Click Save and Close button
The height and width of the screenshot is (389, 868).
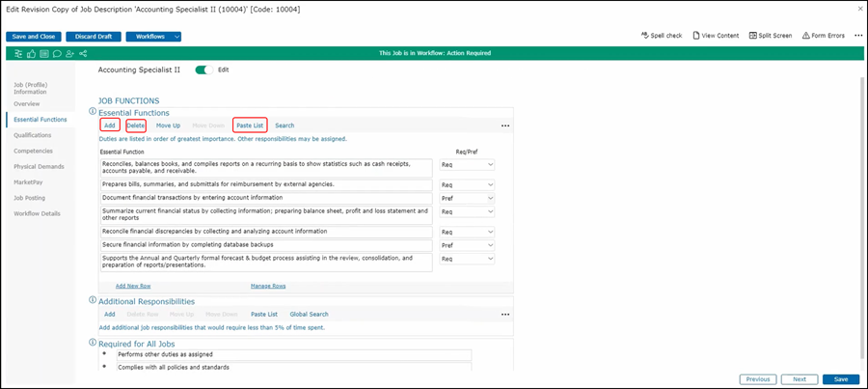[x=35, y=37]
